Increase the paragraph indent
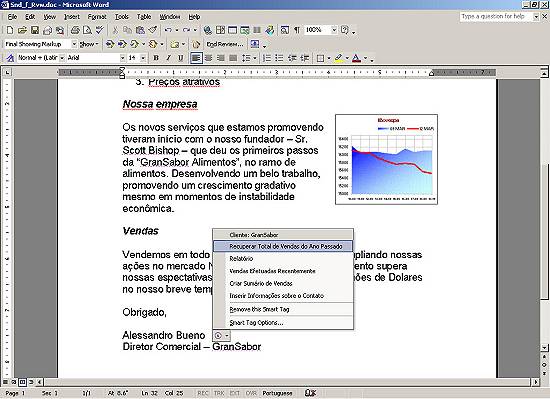Screen dimensions: 550x399 pos(305,58)
